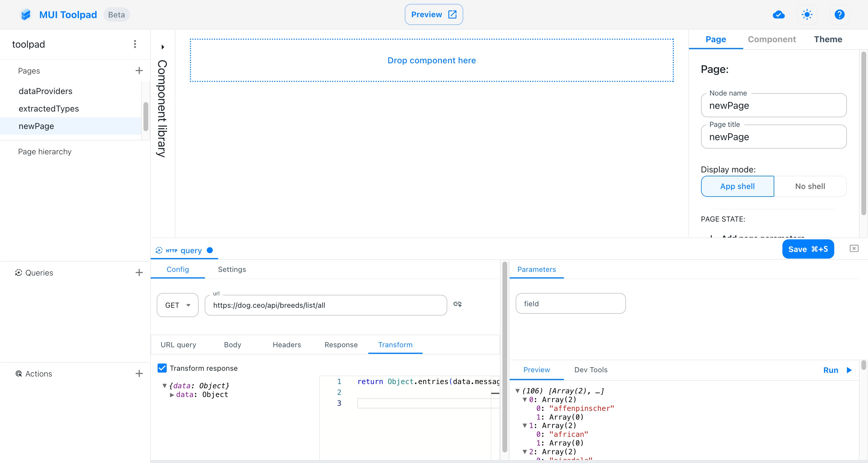868x463 pixels.
Task: Click the cloud sync status icon
Action: (778, 14)
